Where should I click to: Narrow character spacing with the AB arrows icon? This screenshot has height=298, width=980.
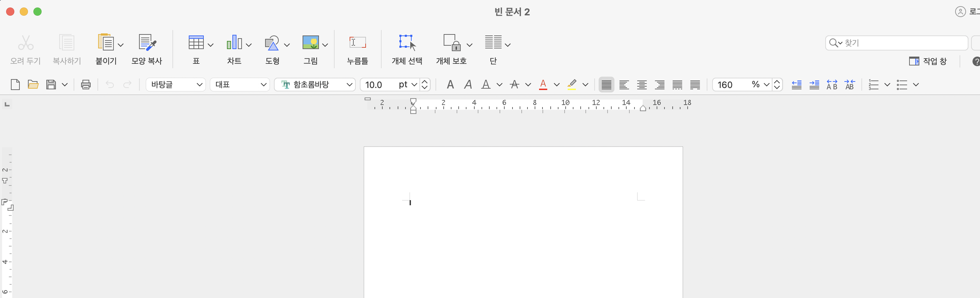tap(850, 85)
